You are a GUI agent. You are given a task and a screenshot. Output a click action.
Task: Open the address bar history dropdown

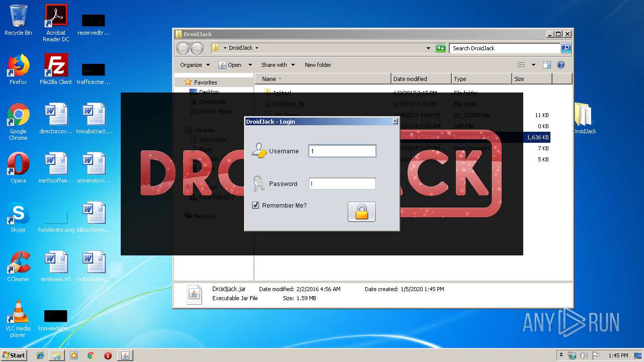[x=428, y=48]
